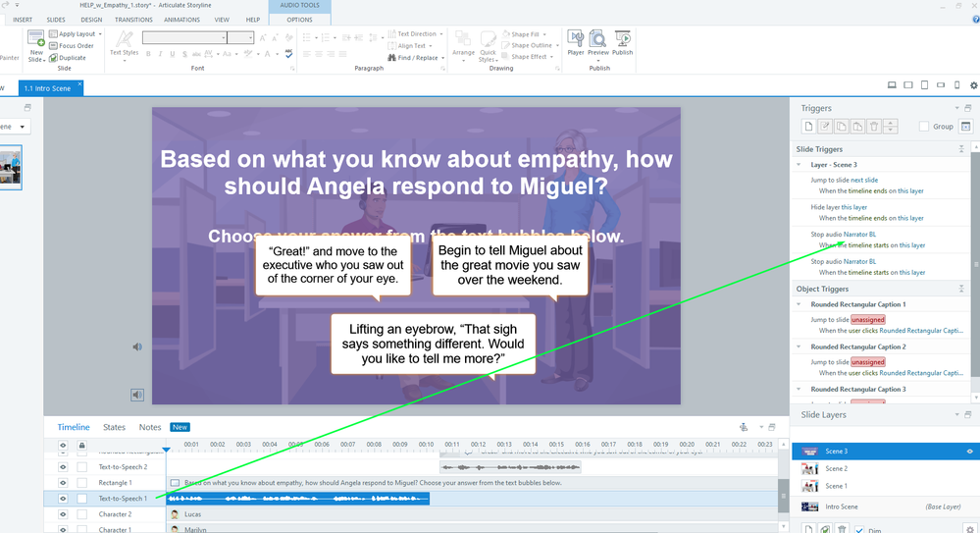Click the 'next slide' trigger link

coord(864,181)
